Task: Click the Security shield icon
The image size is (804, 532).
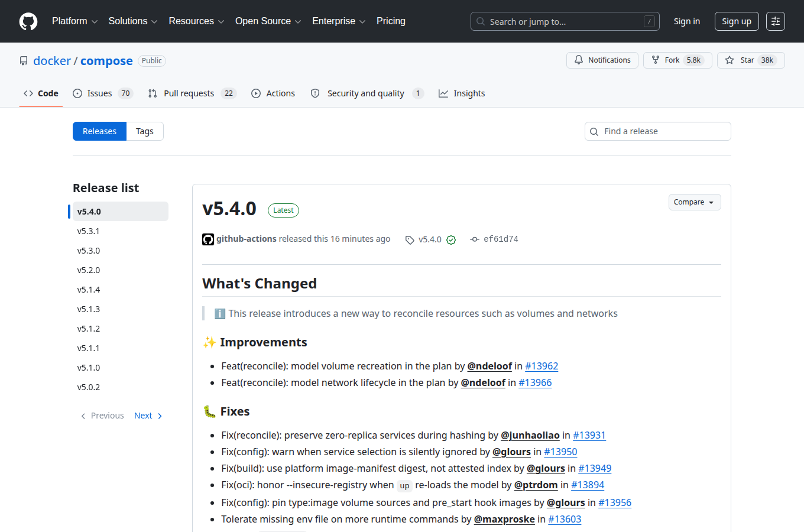Action: click(x=315, y=93)
